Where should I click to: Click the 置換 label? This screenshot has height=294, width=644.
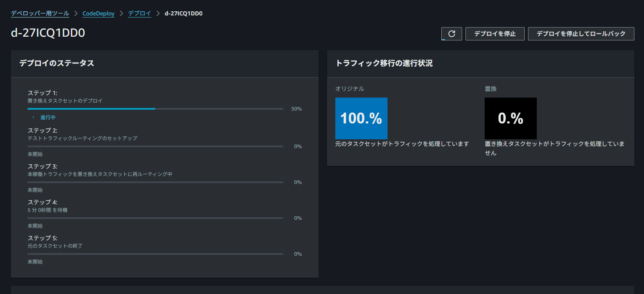click(x=491, y=89)
